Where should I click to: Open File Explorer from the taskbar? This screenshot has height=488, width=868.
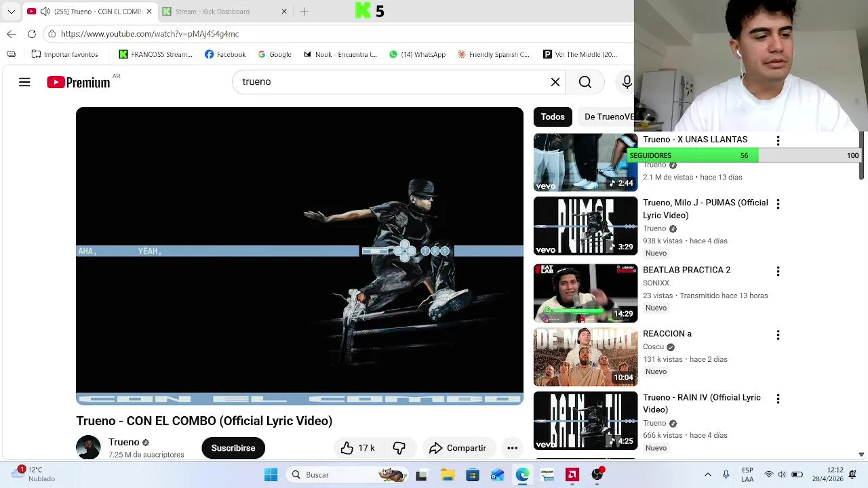(447, 474)
